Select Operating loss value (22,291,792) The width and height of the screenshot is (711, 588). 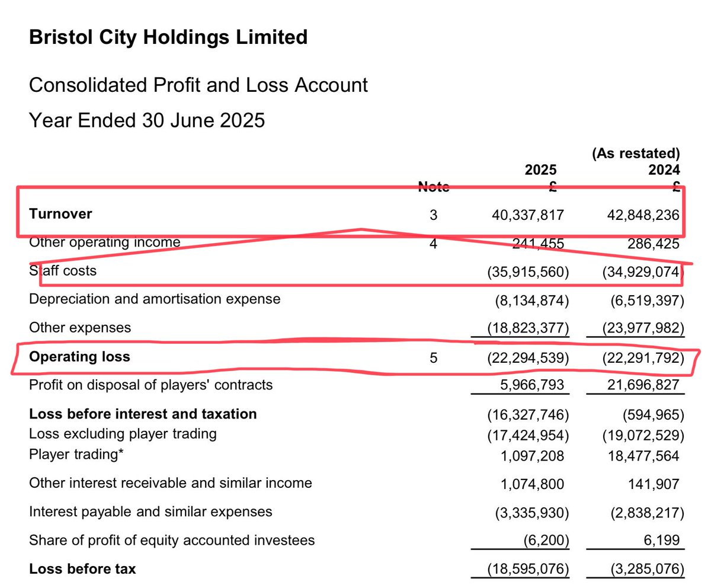pyautogui.click(x=643, y=358)
